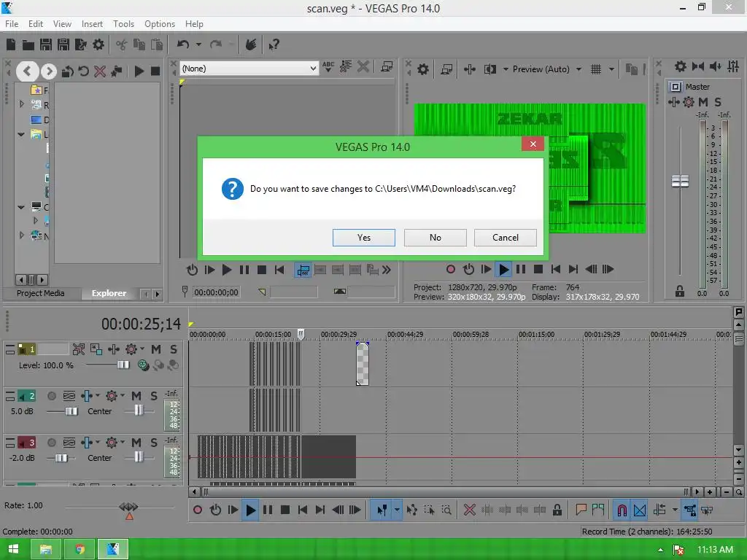Switch to the Project Media tab
Viewport: 747px width, 560px height.
pos(41,293)
